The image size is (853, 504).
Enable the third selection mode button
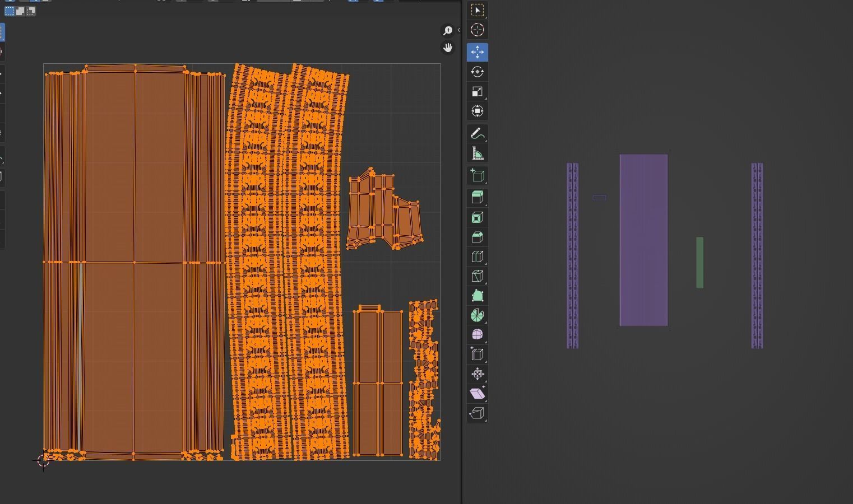(x=31, y=11)
